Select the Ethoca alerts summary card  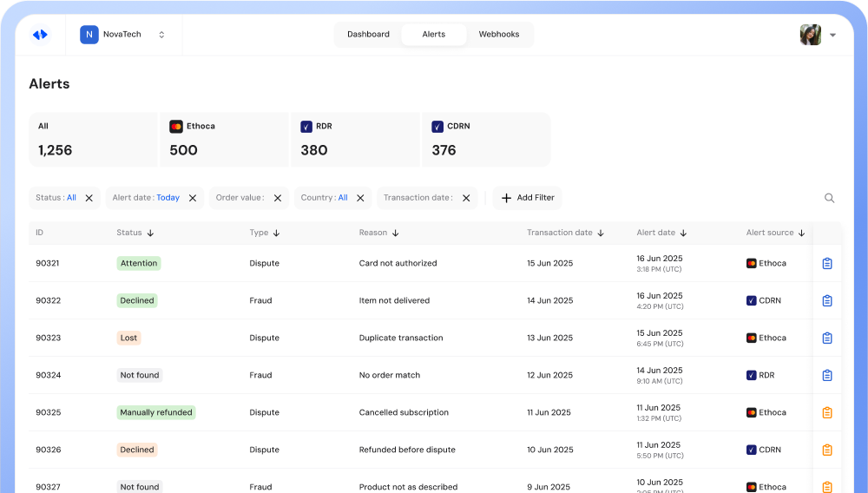click(224, 139)
